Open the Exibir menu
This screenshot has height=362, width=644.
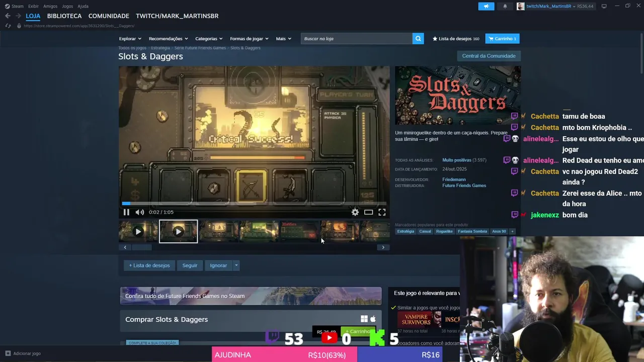[33, 6]
